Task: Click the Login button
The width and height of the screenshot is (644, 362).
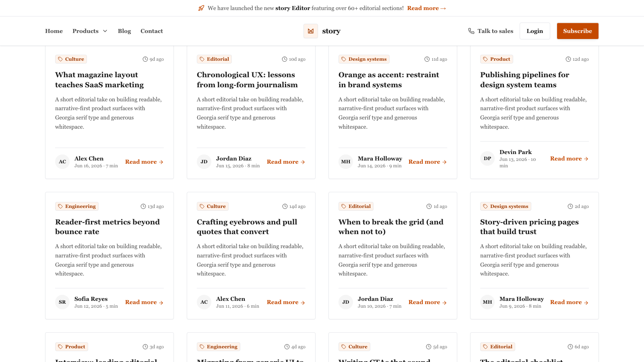Action: (535, 31)
